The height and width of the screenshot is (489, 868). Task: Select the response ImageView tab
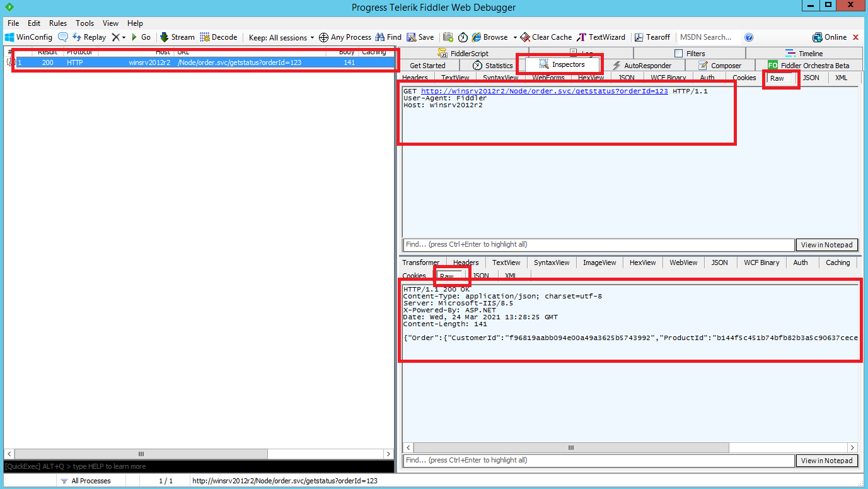[x=599, y=262]
